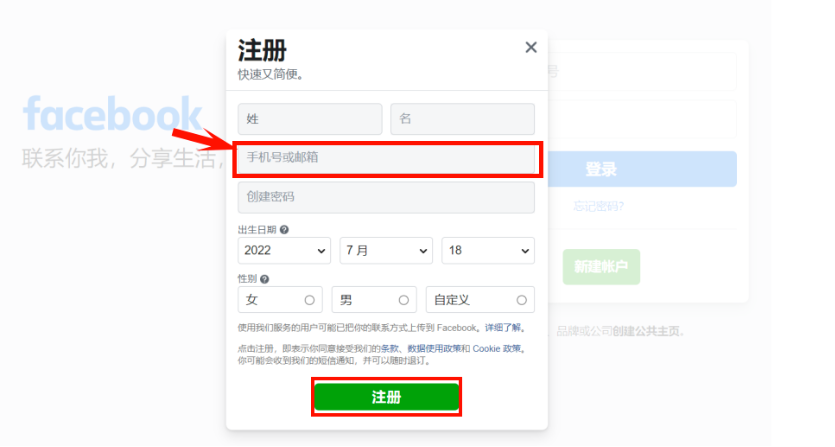Click the facebook logo in background page
The image size is (835, 447).
coord(112,113)
